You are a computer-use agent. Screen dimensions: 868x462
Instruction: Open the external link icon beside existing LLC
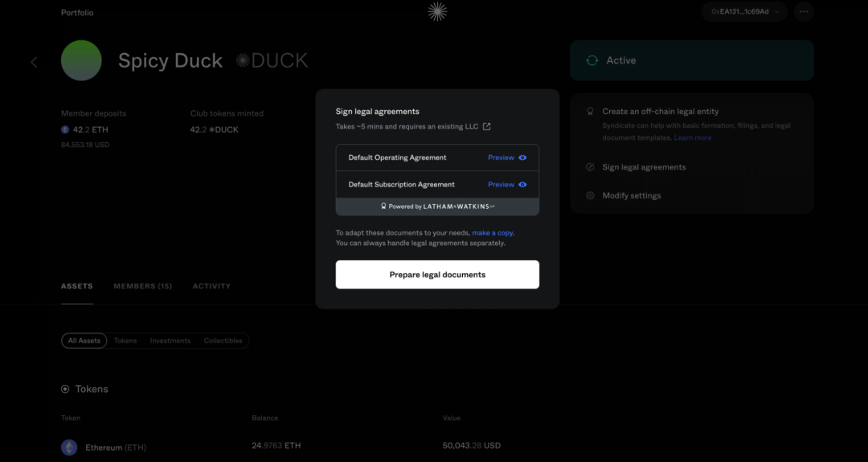(486, 127)
